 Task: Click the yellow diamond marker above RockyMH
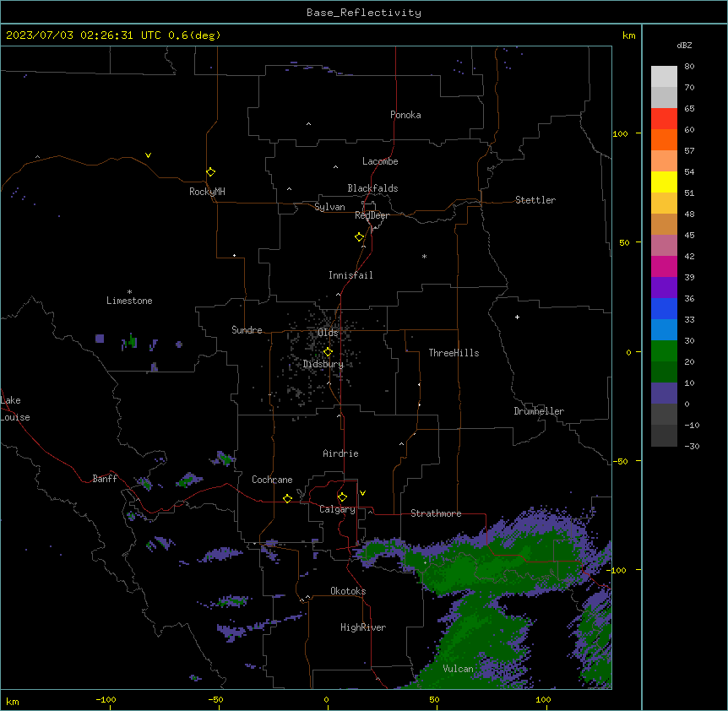pyautogui.click(x=210, y=172)
